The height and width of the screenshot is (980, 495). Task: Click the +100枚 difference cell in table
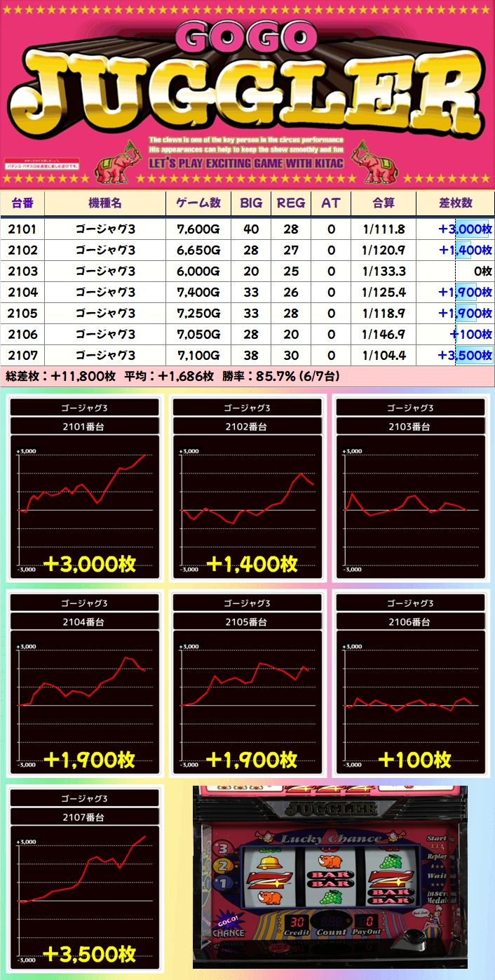click(x=456, y=335)
